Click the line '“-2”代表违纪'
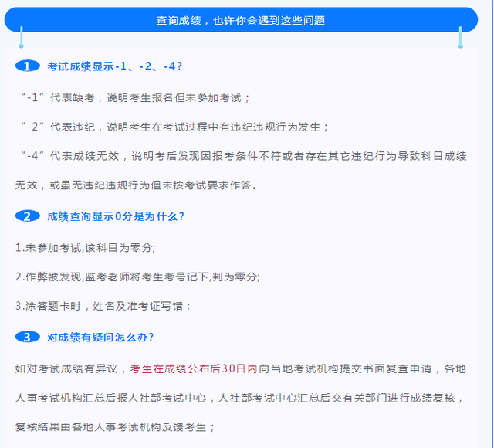 [x=174, y=127]
